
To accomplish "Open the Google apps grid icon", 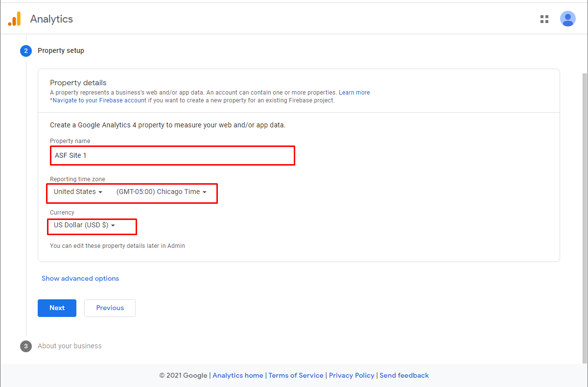I will click(544, 19).
